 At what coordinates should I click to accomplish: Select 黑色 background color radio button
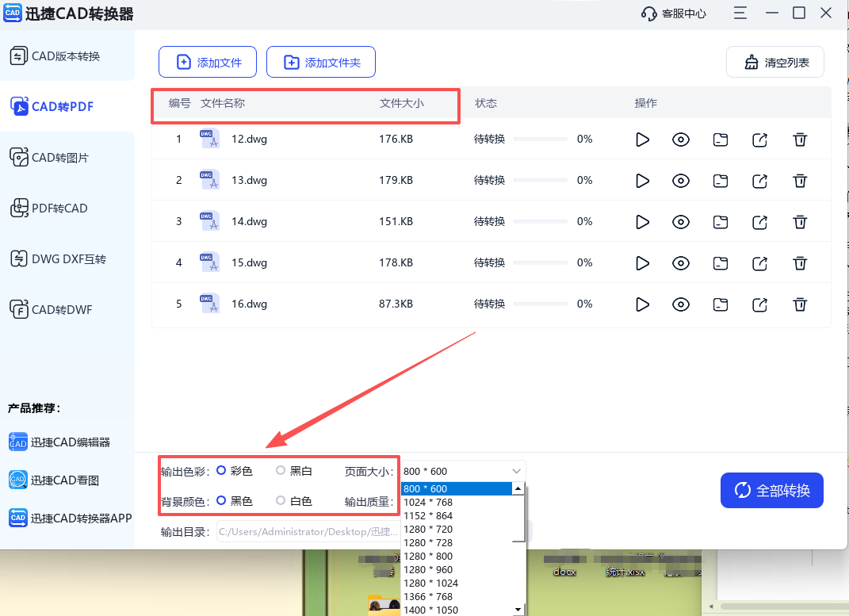coord(221,501)
